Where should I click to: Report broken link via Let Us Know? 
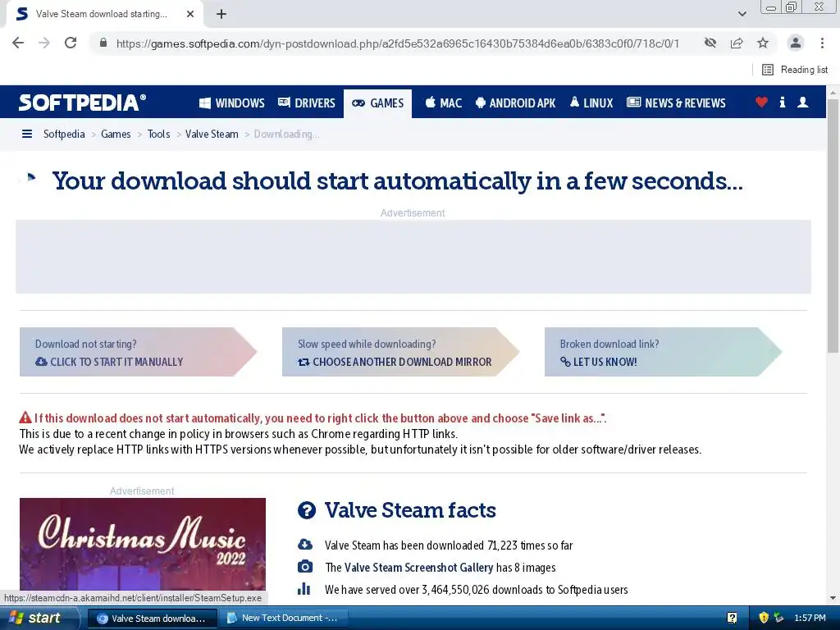pos(663,352)
